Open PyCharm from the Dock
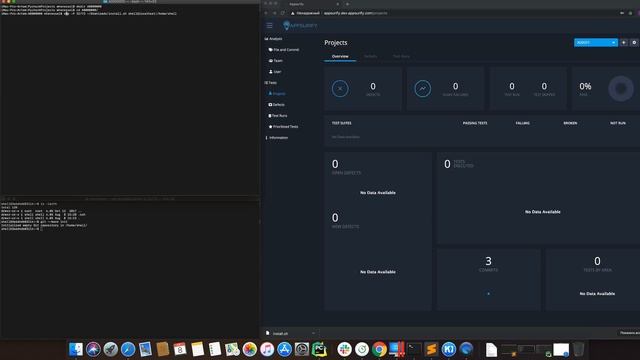Viewport: 640px width, 360px height. [x=319, y=349]
